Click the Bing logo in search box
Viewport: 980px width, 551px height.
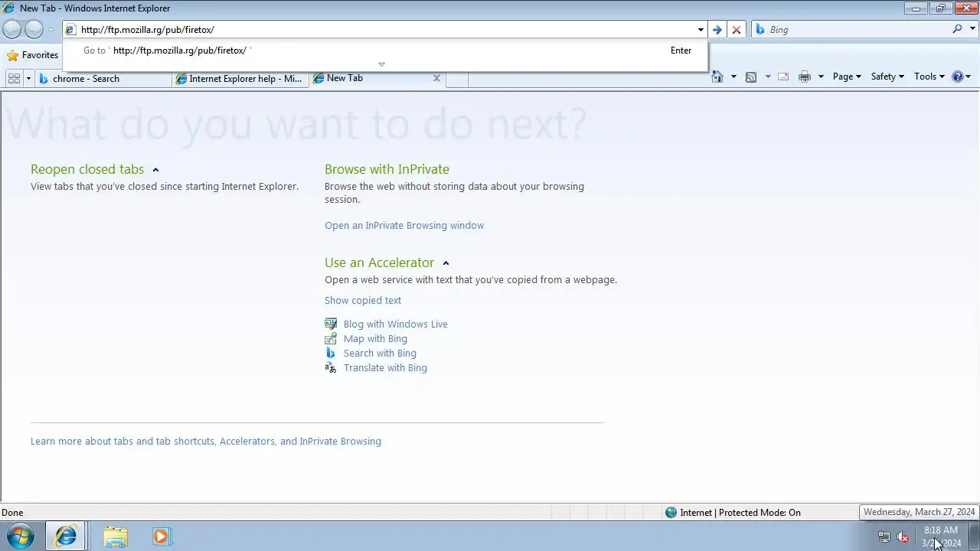click(760, 29)
